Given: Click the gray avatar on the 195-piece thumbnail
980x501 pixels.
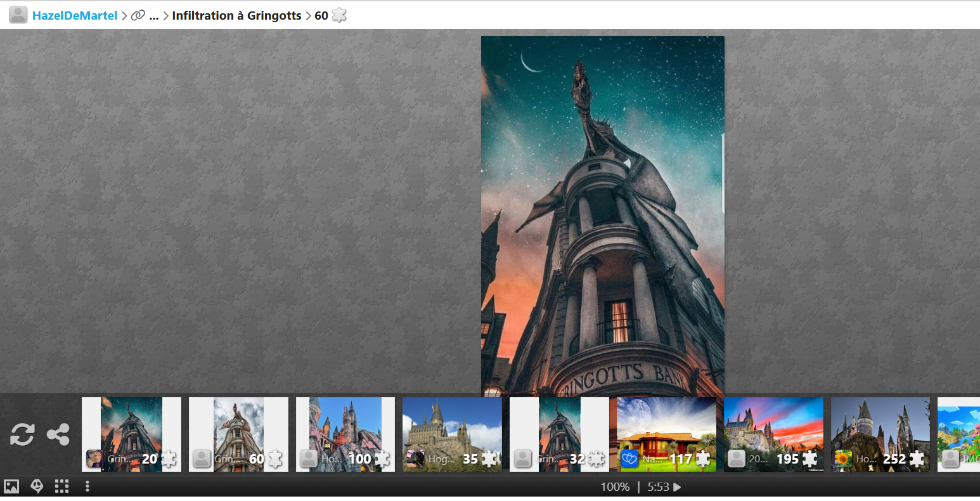Looking at the screenshot, I should pos(737,459).
